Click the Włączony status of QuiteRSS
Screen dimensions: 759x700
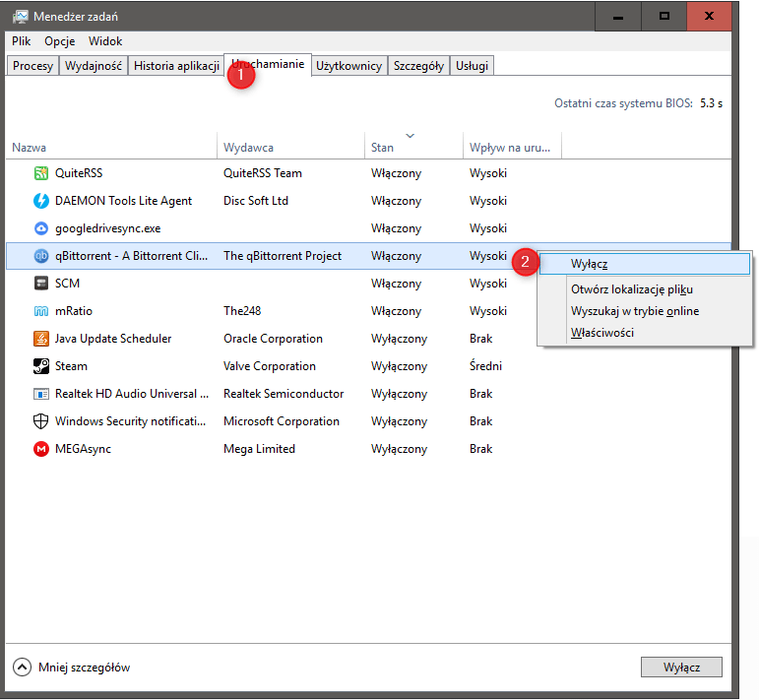tap(396, 173)
